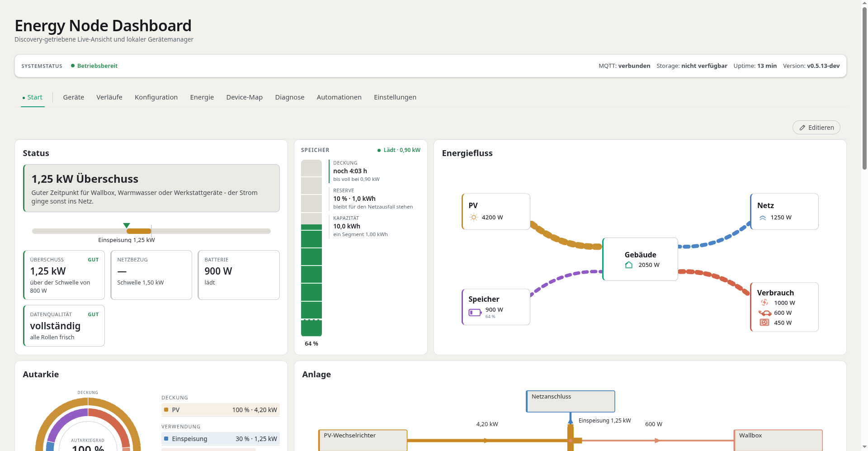Click the grid icon beside 1250 W
Viewport: 868px width, 451px height.
point(763,218)
